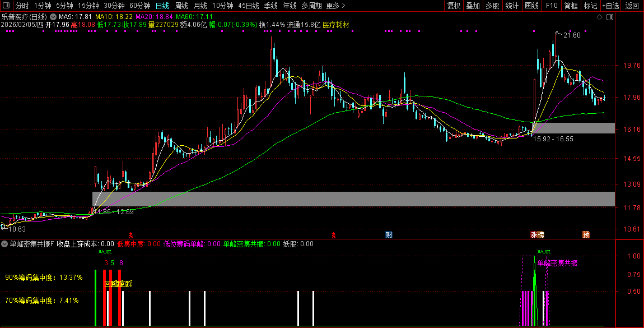Toggle 复权 price adjustment
This screenshot has height=328, width=644.
tap(454, 6)
